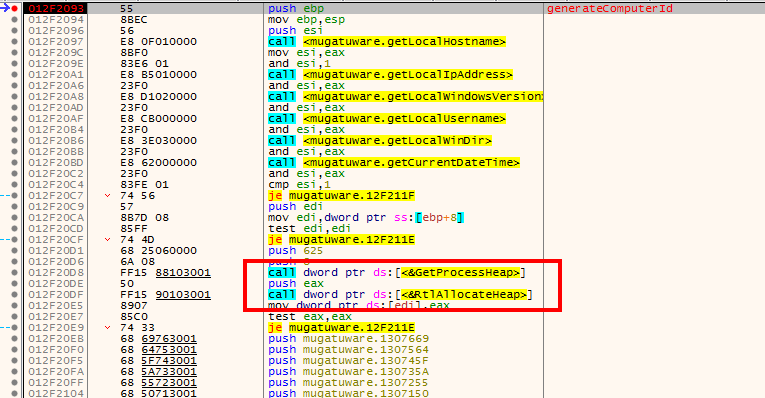This screenshot has width=765, height=398.
Task: Select the push eax instruction at 012F20DE
Action: click(x=295, y=283)
